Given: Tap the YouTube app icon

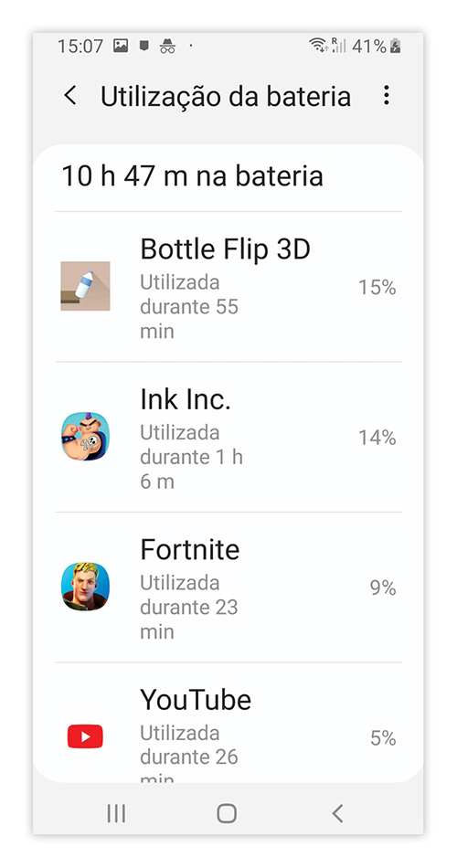Looking at the screenshot, I should (x=85, y=736).
